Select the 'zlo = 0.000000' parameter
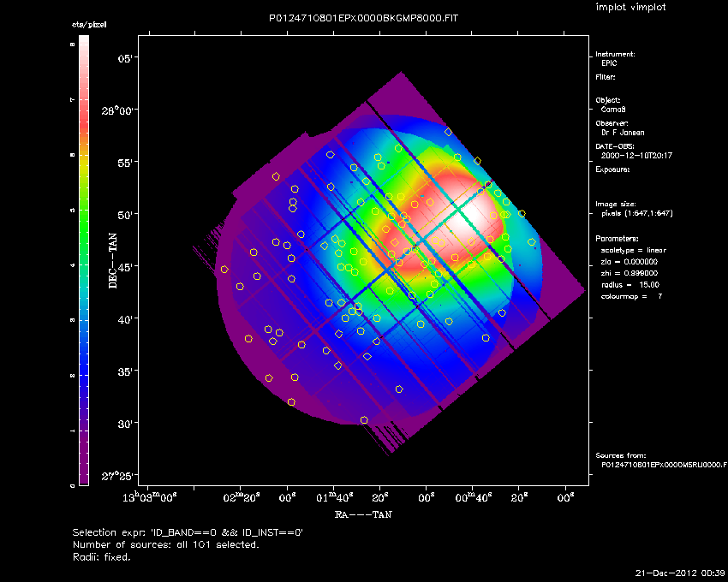This screenshot has width=728, height=582. click(630, 262)
